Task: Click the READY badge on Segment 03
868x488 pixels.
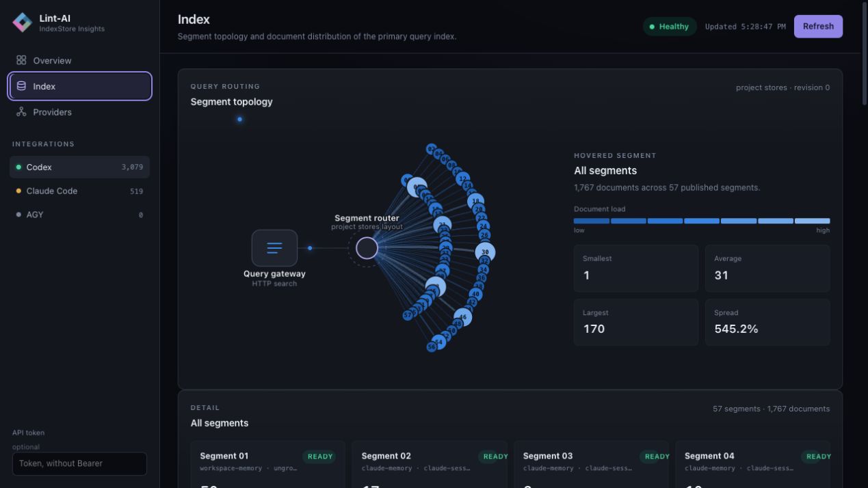Action: pyautogui.click(x=655, y=457)
